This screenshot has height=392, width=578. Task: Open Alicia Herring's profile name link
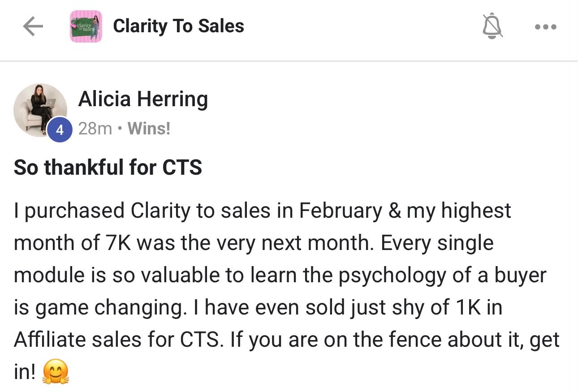[x=143, y=99]
